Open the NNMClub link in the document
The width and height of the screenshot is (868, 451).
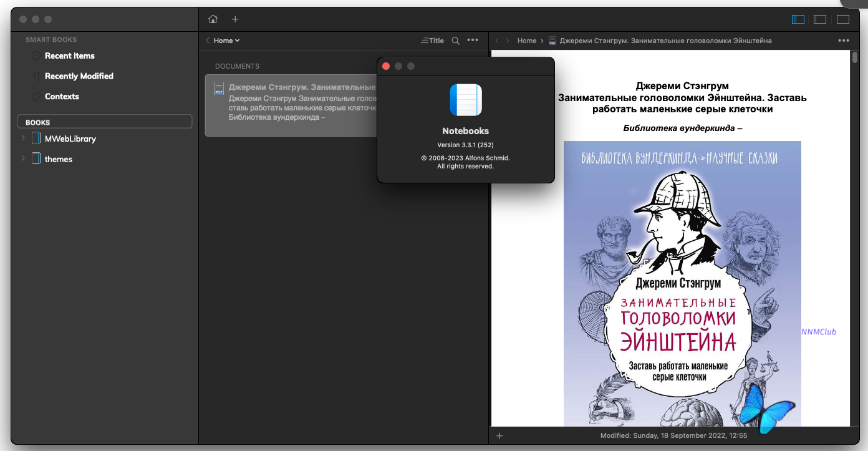click(x=819, y=332)
